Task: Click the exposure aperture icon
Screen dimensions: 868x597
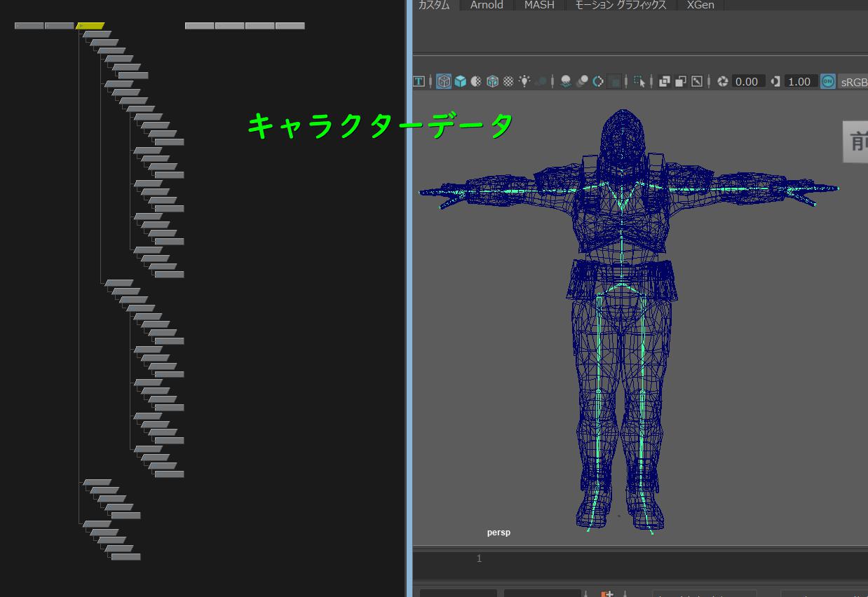Action: [722, 81]
